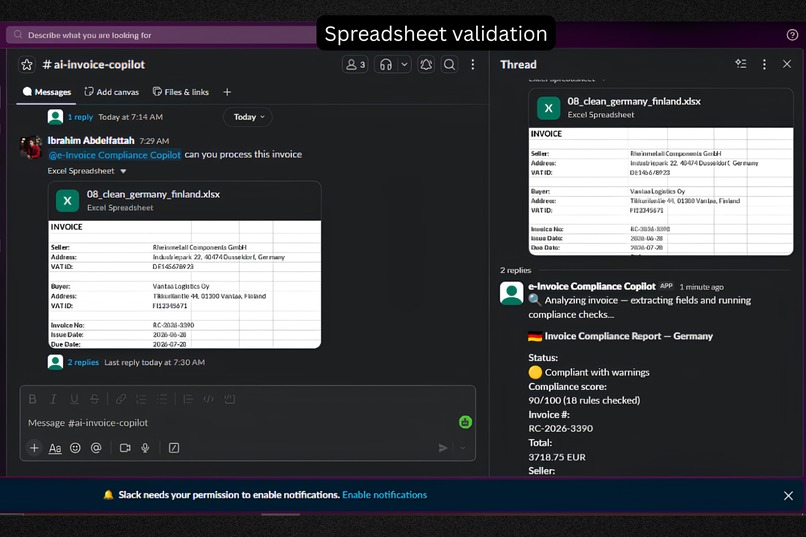
Task: Click the @e-Invoice Compliance Copilot mention
Action: point(115,155)
